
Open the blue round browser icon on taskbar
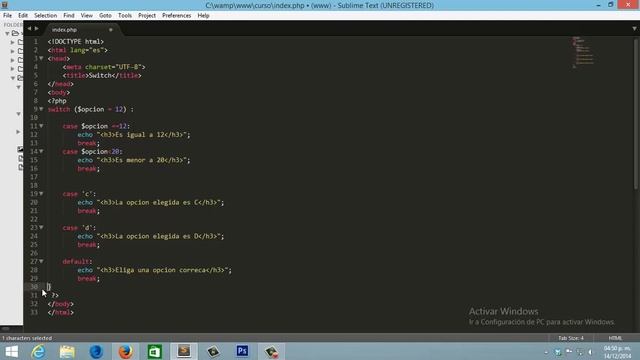96,351
